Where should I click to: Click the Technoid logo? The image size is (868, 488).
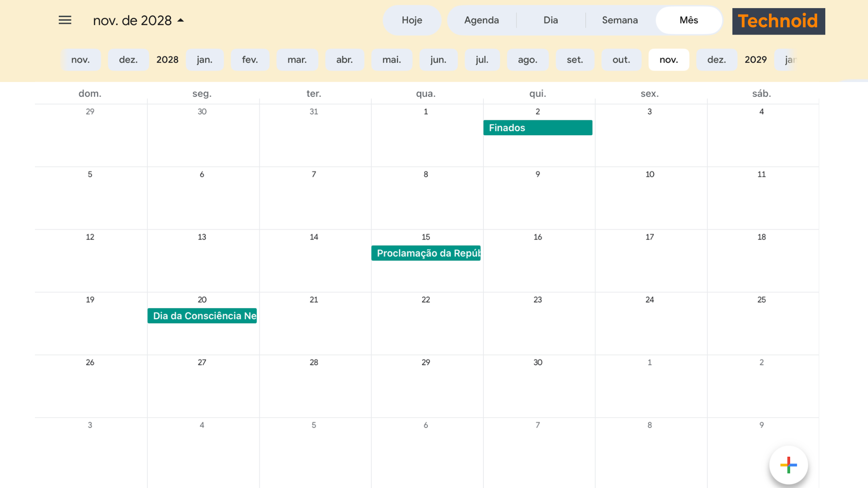(x=778, y=21)
